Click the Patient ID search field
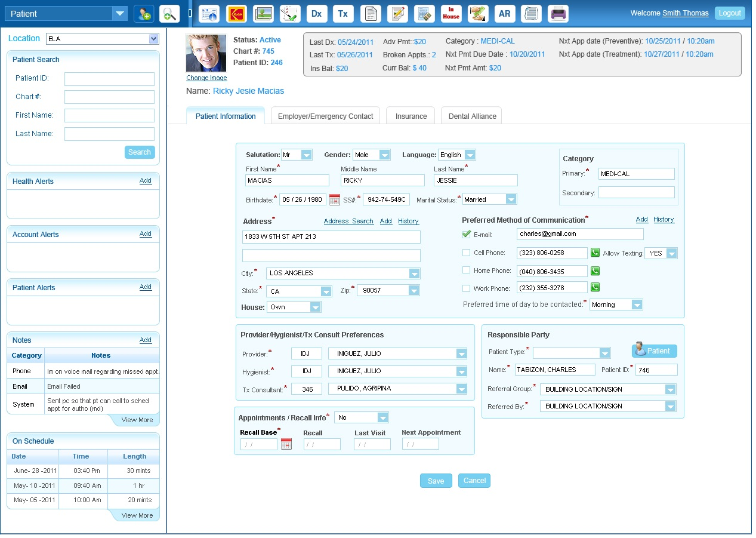 coord(109,79)
